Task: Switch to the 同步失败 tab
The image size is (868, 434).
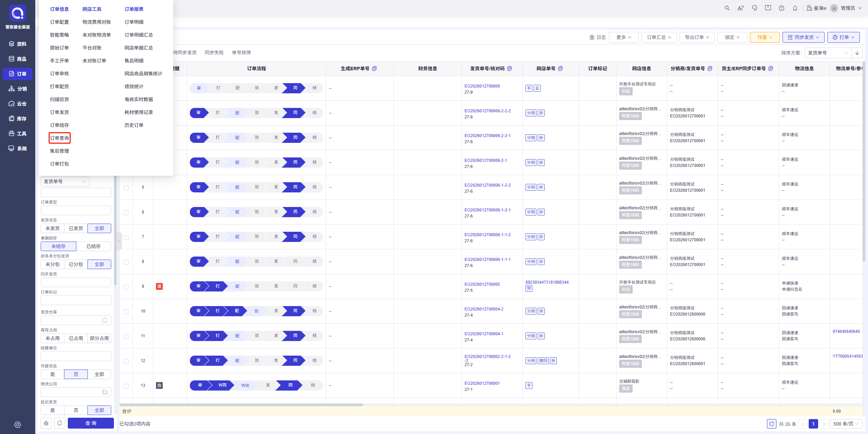Action: 214,53
